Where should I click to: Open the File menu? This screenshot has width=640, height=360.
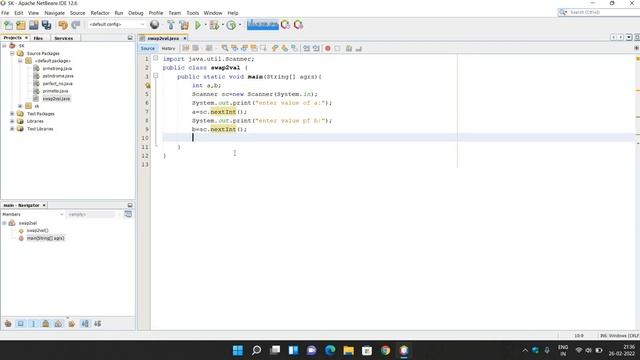click(5, 13)
